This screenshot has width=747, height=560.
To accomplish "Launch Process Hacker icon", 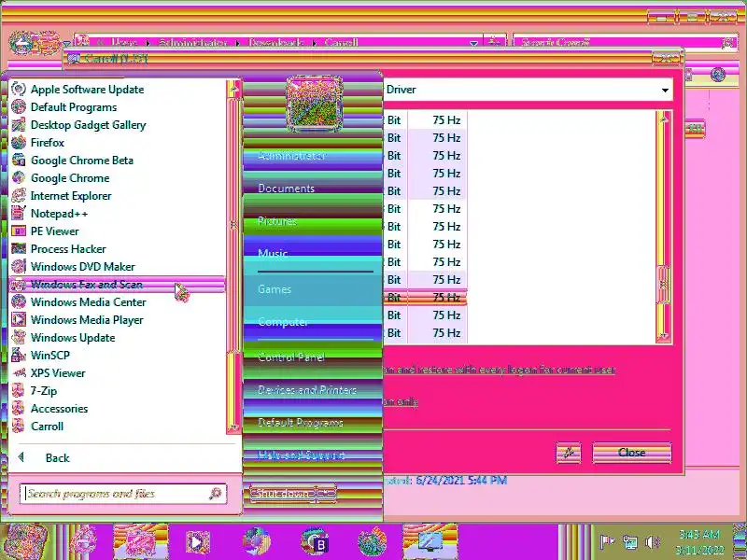I will pyautogui.click(x=19, y=248).
